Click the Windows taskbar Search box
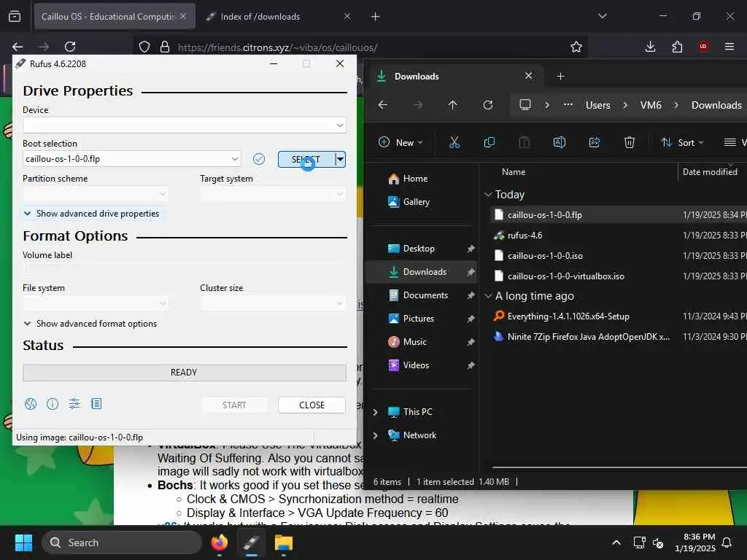The image size is (747, 560). point(122,542)
